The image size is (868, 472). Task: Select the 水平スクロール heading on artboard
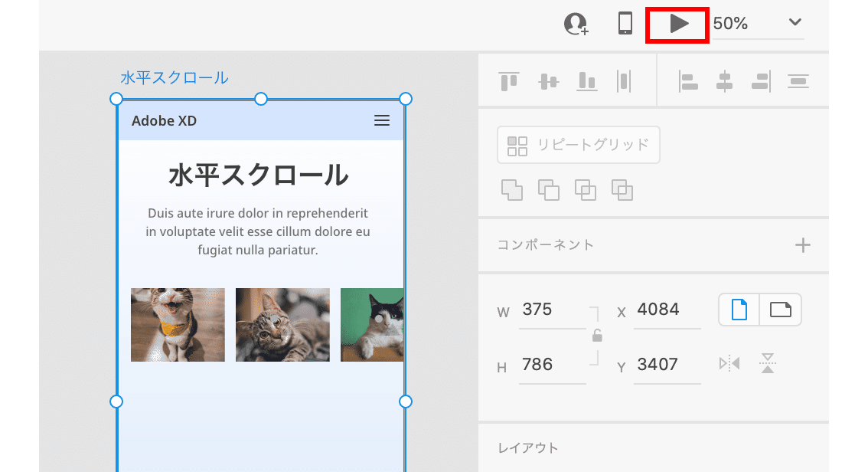pyautogui.click(x=258, y=175)
